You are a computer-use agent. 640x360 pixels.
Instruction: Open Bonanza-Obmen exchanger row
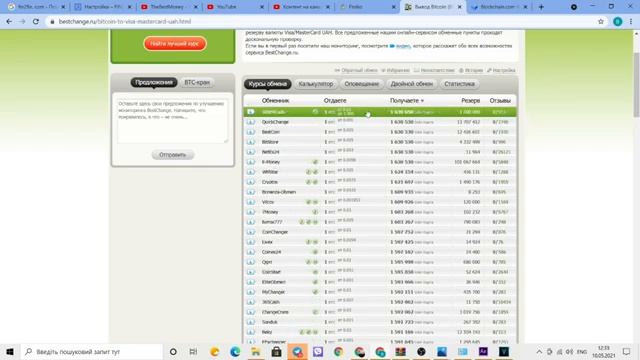(380, 192)
